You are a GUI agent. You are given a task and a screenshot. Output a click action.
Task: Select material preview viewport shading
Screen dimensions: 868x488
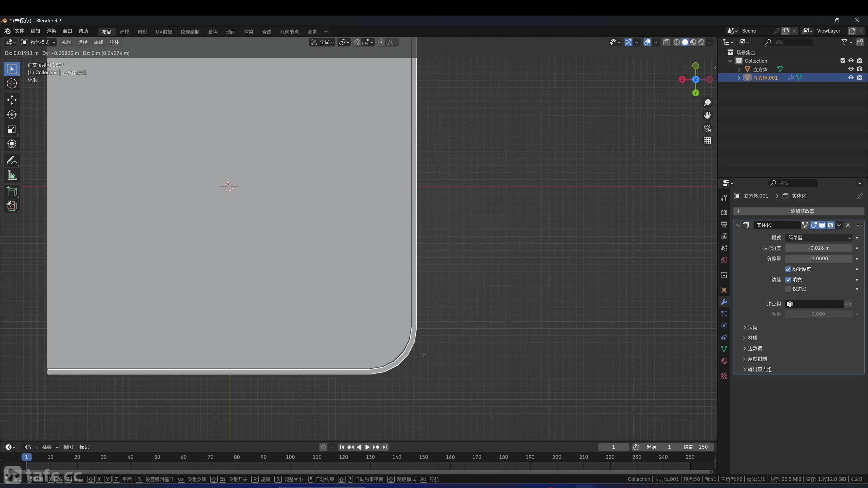[x=693, y=42]
